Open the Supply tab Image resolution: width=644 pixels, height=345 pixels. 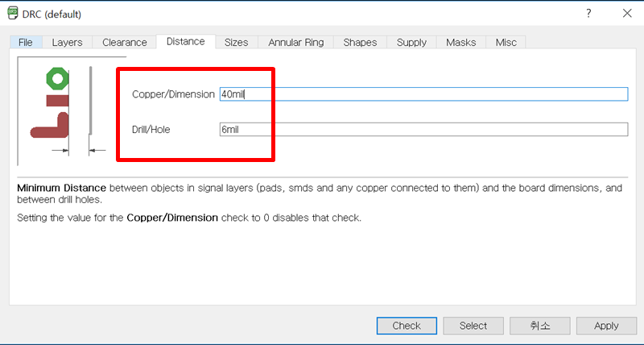coord(411,42)
